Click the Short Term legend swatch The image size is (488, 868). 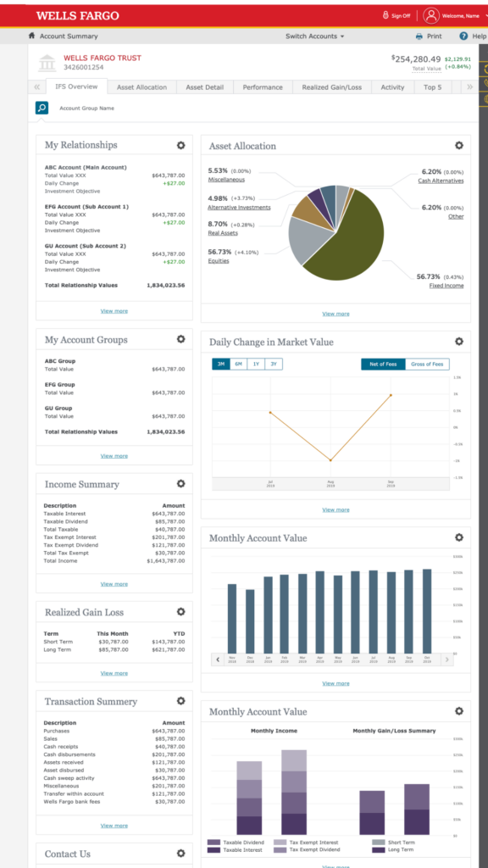pyautogui.click(x=379, y=842)
